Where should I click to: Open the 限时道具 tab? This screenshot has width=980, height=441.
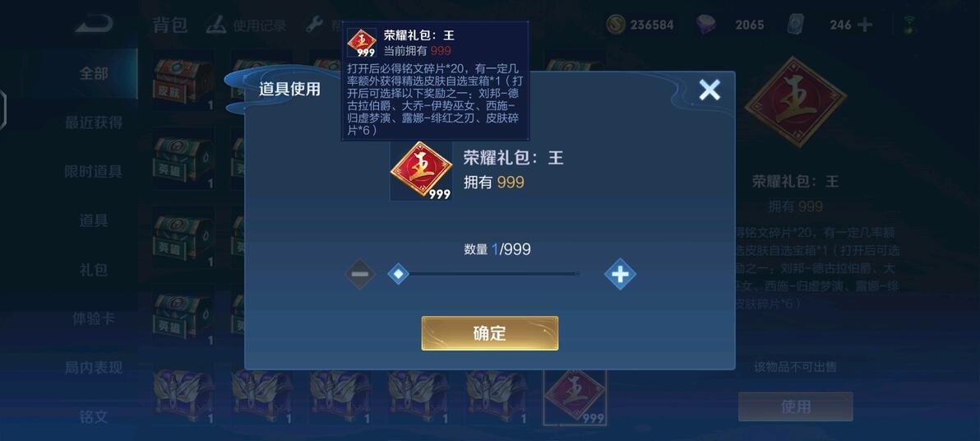pos(93,171)
